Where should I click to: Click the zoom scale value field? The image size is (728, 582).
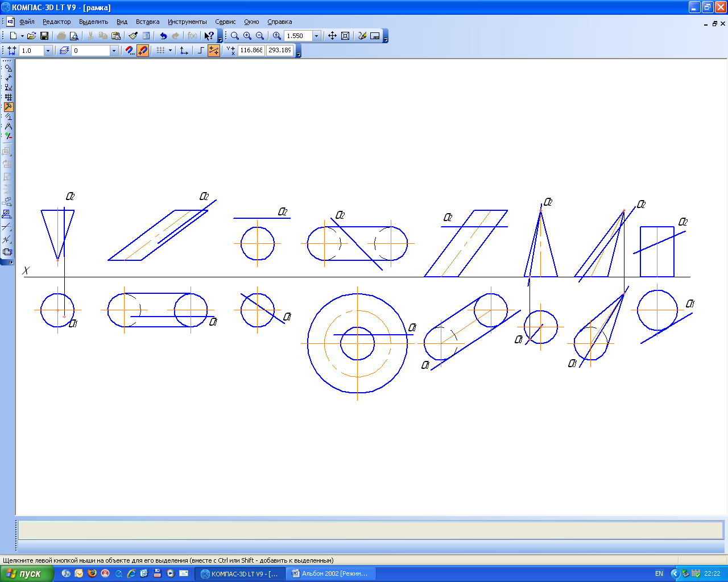click(x=299, y=36)
